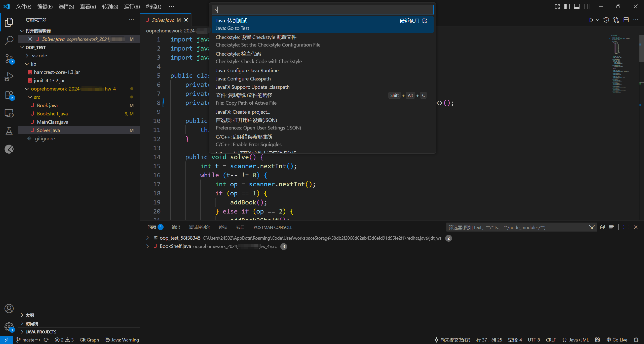644x344 pixels.
Task: Open the Extensions view in activity bar
Action: 9,95
